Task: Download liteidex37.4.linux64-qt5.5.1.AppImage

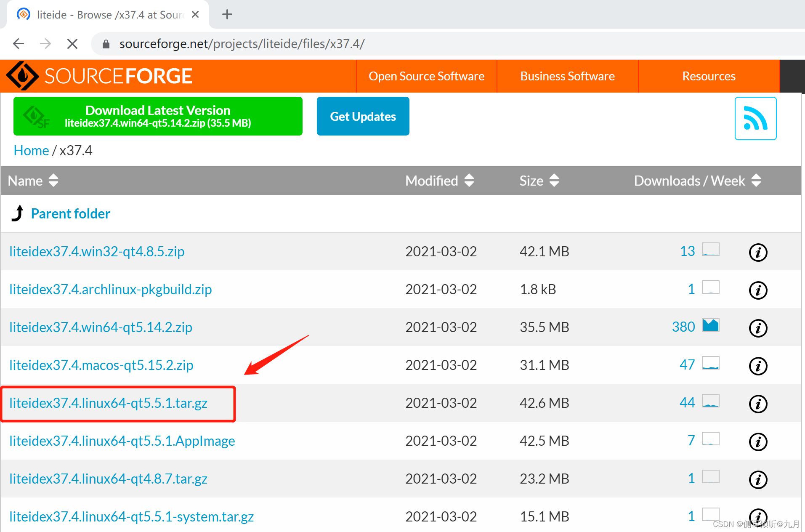Action: (x=122, y=441)
